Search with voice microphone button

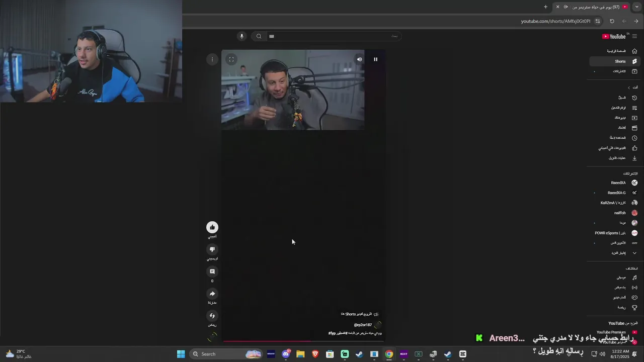(x=242, y=36)
